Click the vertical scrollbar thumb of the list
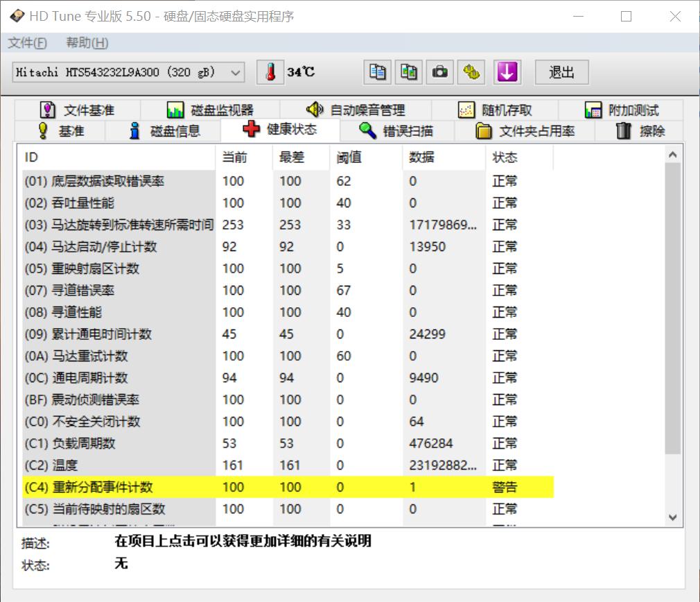This screenshot has height=602, width=700. tap(673, 308)
